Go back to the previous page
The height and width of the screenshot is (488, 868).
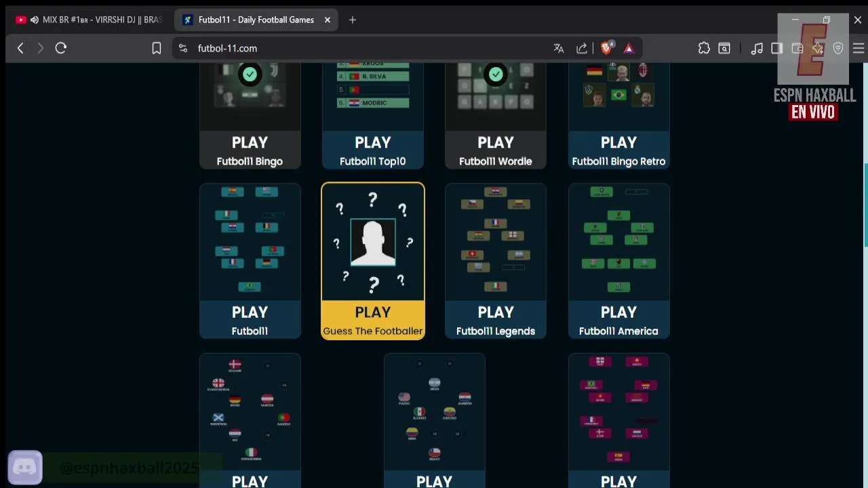pyautogui.click(x=20, y=48)
